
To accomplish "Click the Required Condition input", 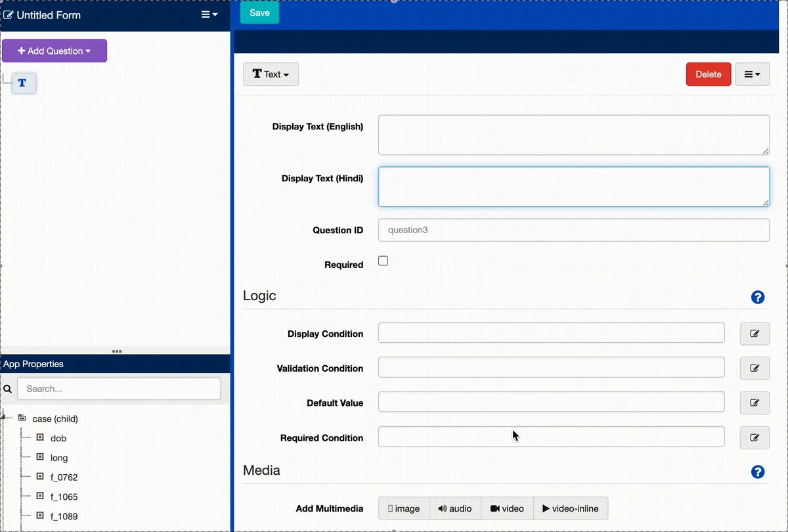I will 552,437.
